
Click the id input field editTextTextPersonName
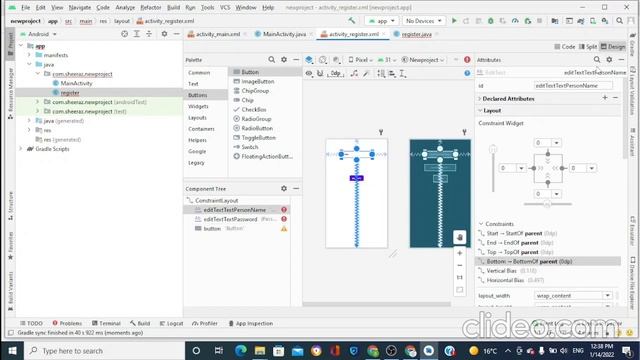point(573,86)
